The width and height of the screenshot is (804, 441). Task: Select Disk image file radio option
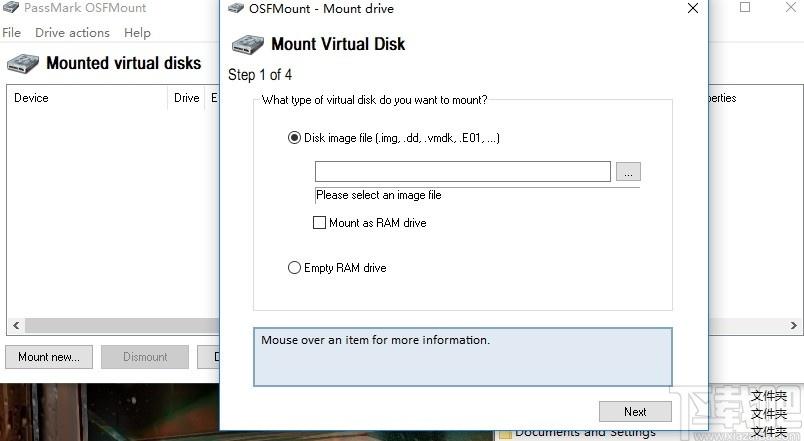point(294,138)
